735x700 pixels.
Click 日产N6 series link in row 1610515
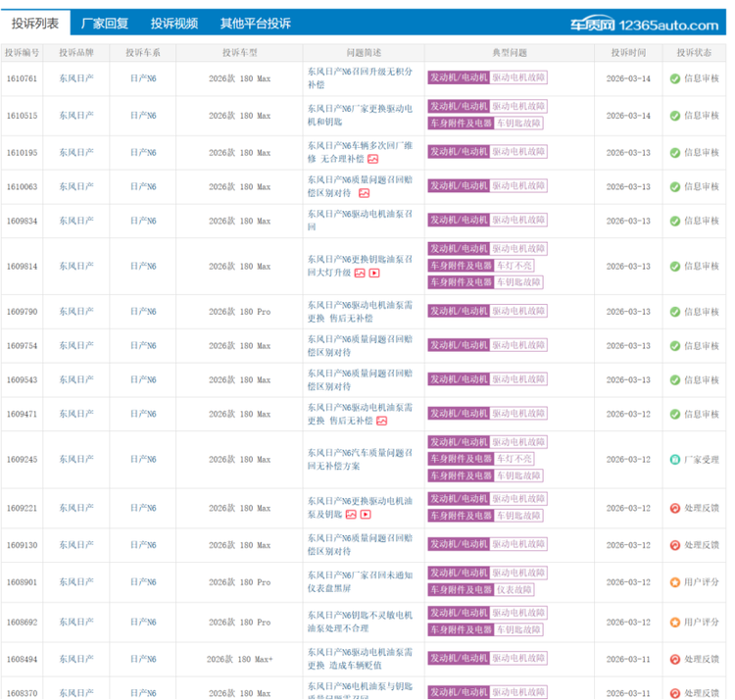[x=143, y=116]
